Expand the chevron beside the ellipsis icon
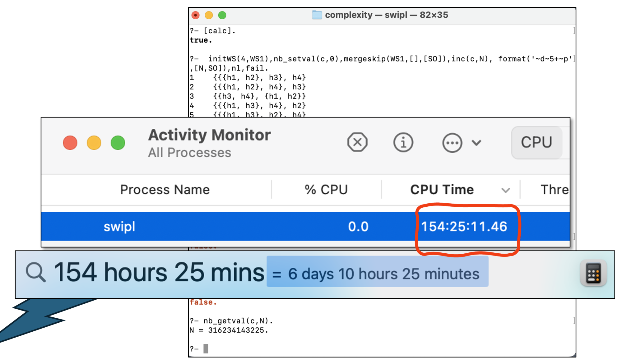The height and width of the screenshot is (364, 622). pos(476,143)
